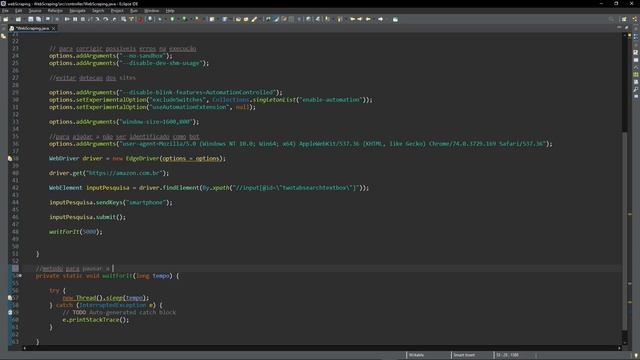Maximize the editor area
The height and width of the screenshot is (360, 640).
(x=627, y=27)
